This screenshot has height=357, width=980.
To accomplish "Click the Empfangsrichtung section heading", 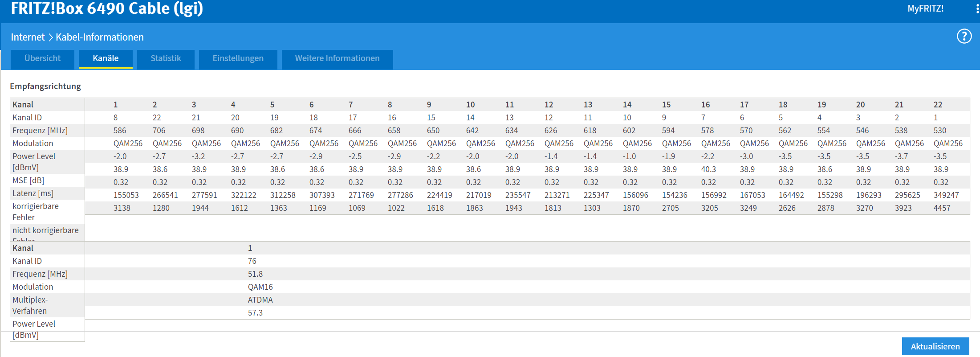I will 45,86.
